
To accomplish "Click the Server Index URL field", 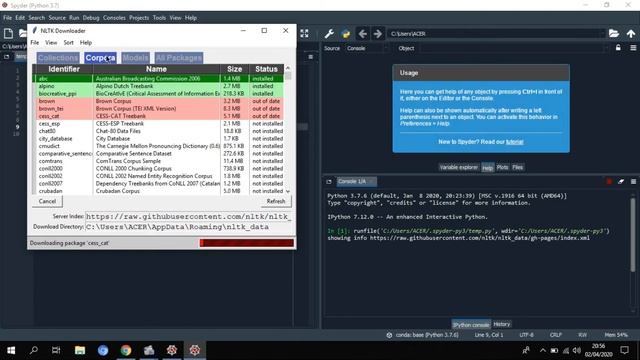I will 188,217.
